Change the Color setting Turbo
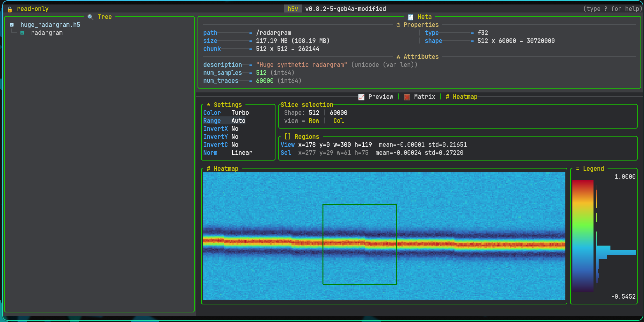 (x=240, y=113)
